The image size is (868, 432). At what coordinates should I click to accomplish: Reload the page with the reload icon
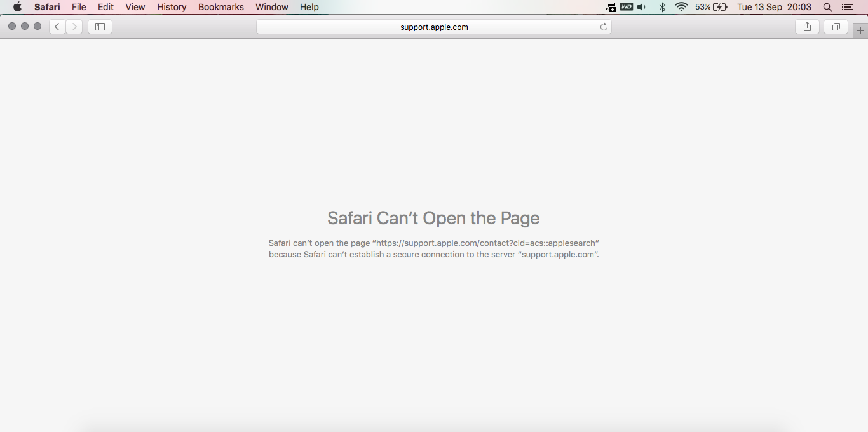click(604, 27)
